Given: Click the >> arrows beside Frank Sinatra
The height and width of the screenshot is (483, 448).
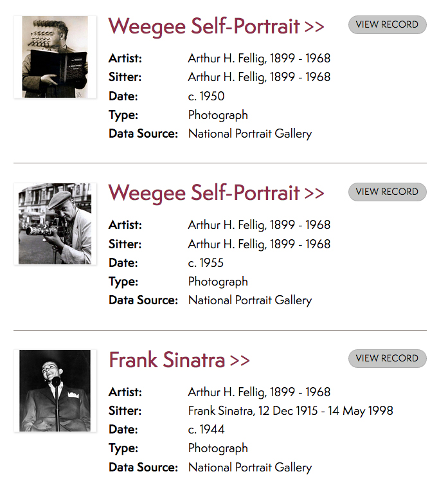Looking at the screenshot, I should (240, 361).
